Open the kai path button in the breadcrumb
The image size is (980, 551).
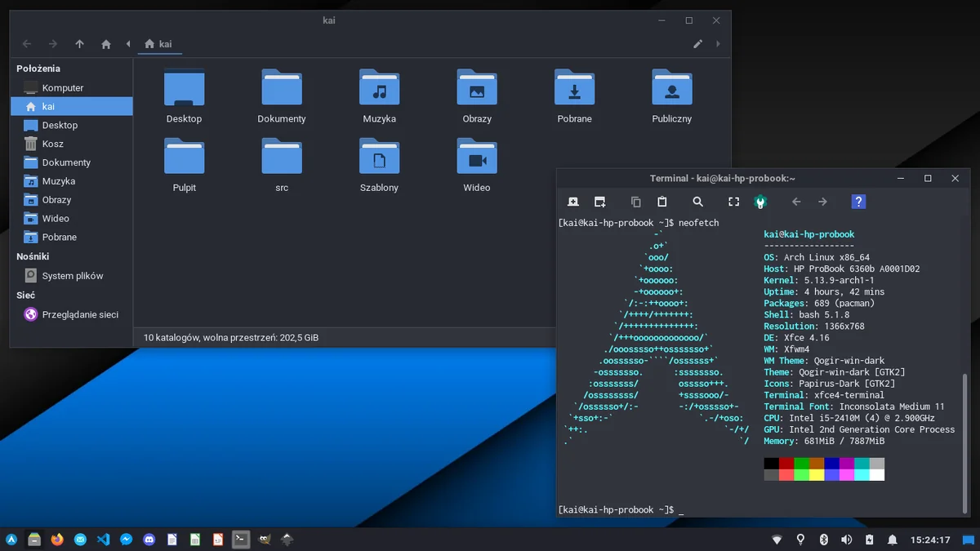(159, 44)
